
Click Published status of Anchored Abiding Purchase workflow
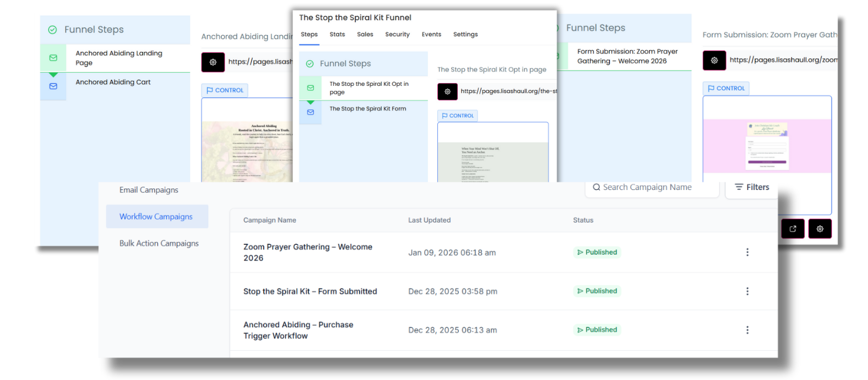click(x=597, y=330)
